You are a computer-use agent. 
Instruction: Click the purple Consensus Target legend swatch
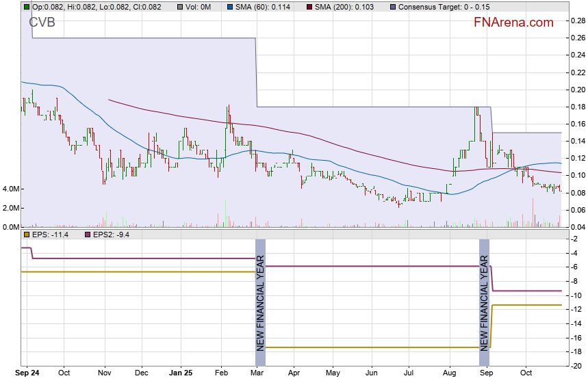[x=392, y=7]
